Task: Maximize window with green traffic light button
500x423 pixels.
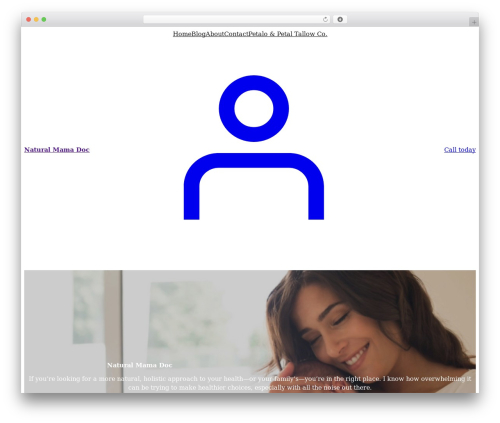Action: pos(44,20)
